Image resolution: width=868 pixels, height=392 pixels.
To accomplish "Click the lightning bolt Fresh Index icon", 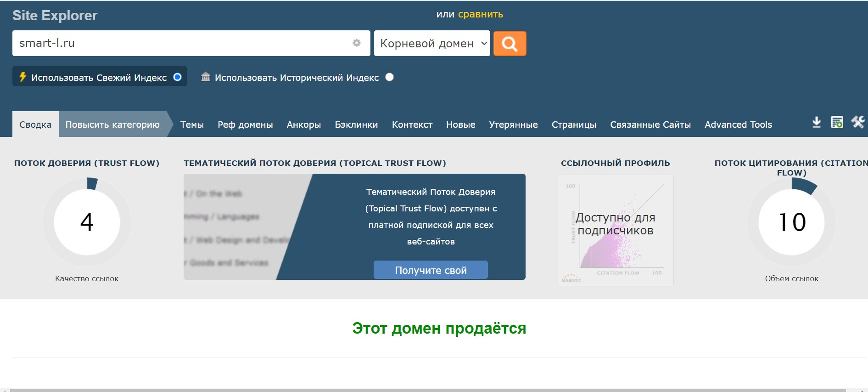I will click(22, 77).
